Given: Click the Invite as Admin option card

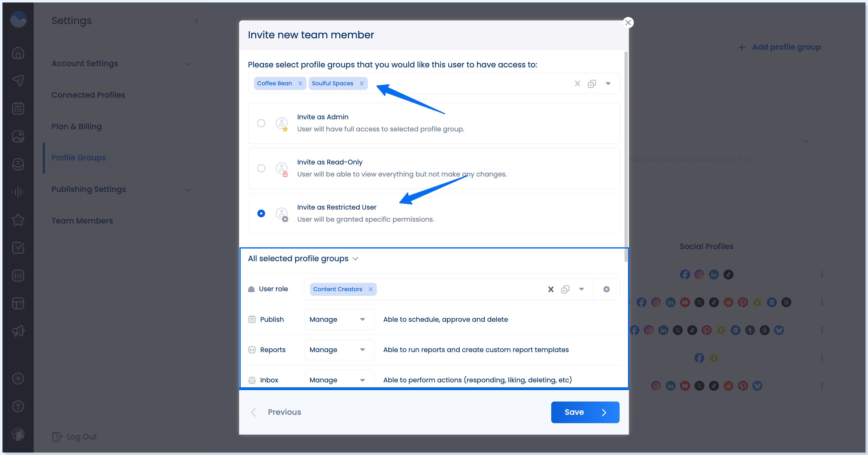Looking at the screenshot, I should point(434,123).
